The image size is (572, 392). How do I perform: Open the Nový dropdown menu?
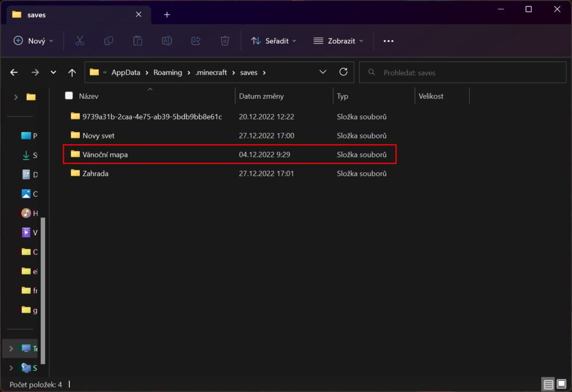pyautogui.click(x=34, y=41)
